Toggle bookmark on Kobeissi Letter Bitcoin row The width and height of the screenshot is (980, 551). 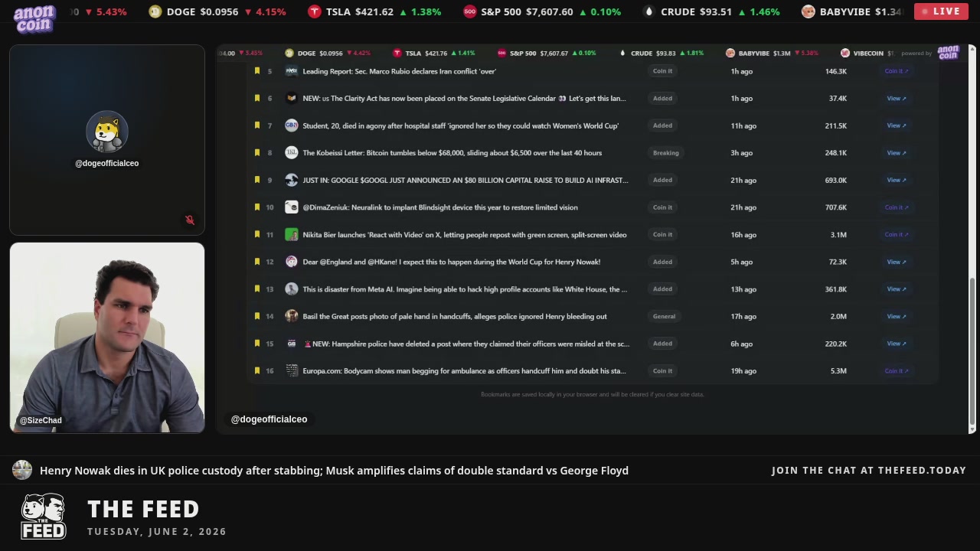tap(257, 153)
